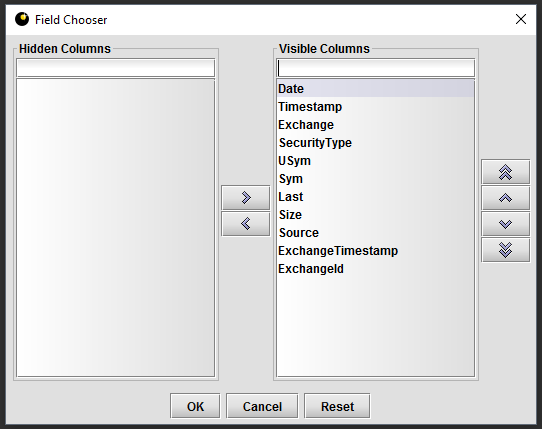542x429 pixels.
Task: Click the Visible Columns filter text field
Action: pyautogui.click(x=376, y=68)
